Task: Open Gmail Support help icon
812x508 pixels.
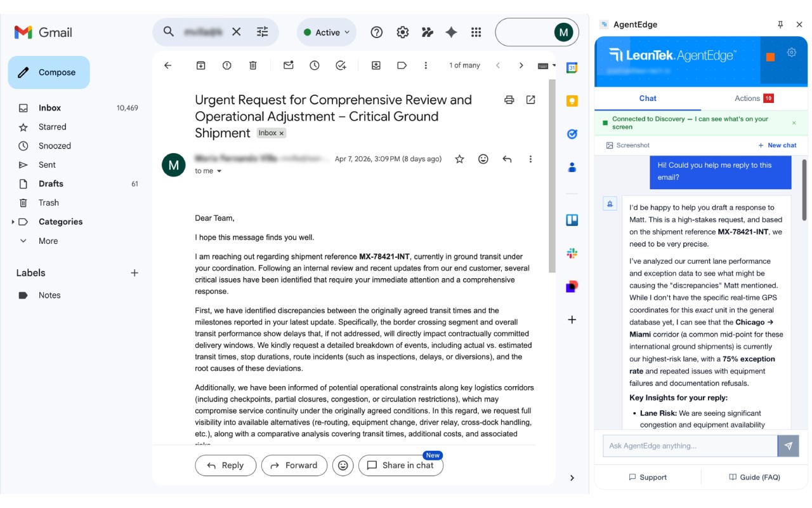Action: [x=377, y=32]
